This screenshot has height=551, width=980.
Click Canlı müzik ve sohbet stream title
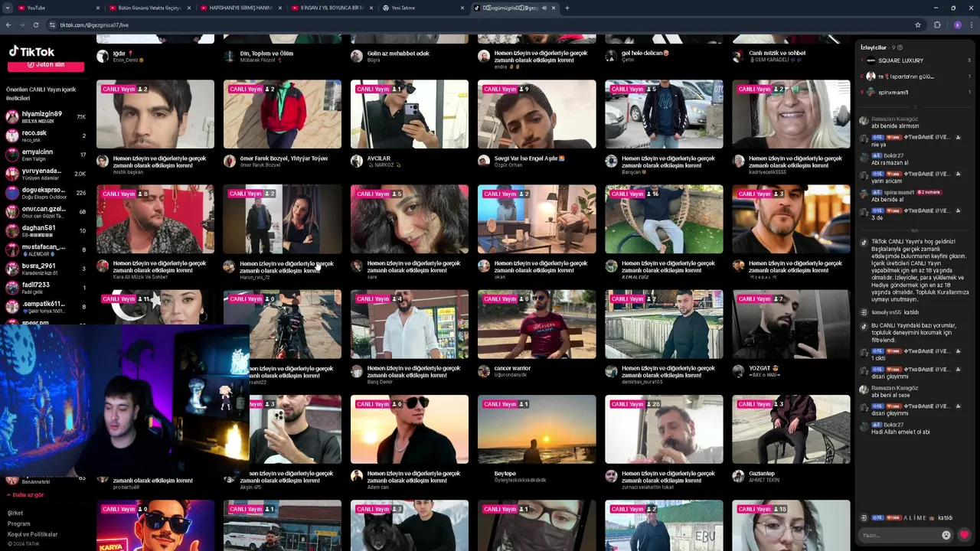(776, 53)
